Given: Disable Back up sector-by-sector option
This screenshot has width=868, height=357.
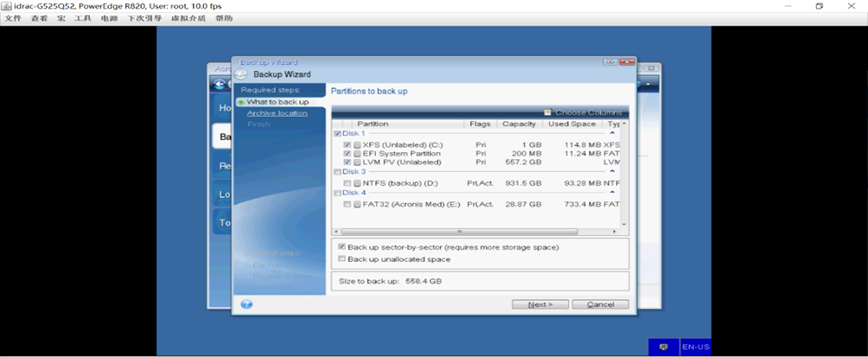Looking at the screenshot, I should point(342,247).
